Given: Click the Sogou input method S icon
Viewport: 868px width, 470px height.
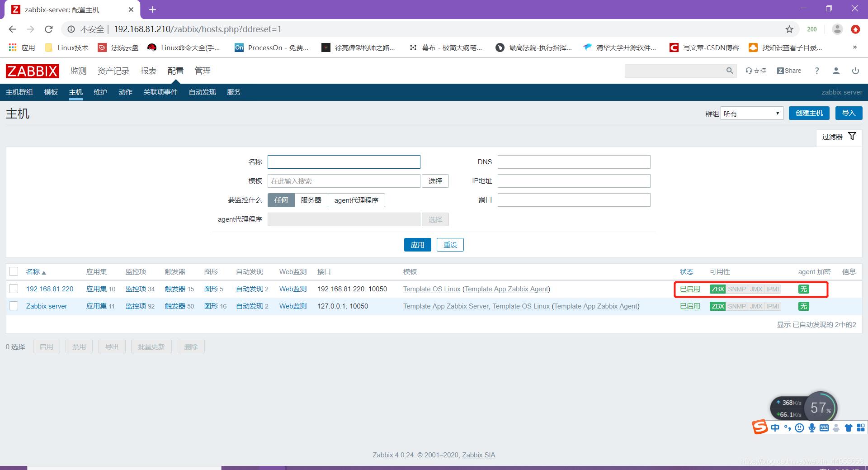Looking at the screenshot, I should pyautogui.click(x=759, y=427).
